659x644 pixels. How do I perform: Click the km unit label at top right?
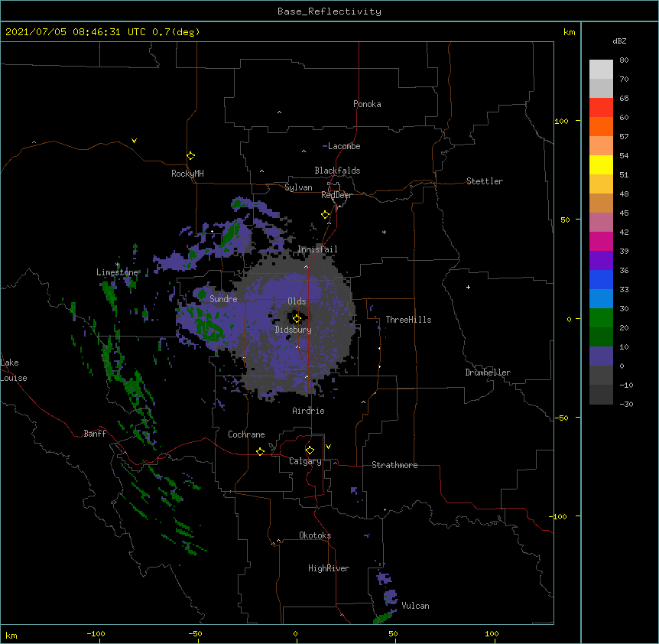(569, 32)
